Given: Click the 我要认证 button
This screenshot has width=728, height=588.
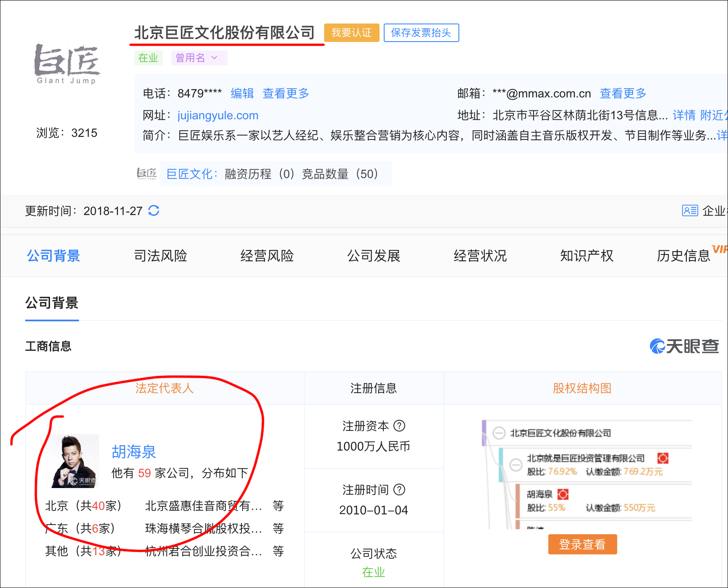Looking at the screenshot, I should pyautogui.click(x=351, y=33).
